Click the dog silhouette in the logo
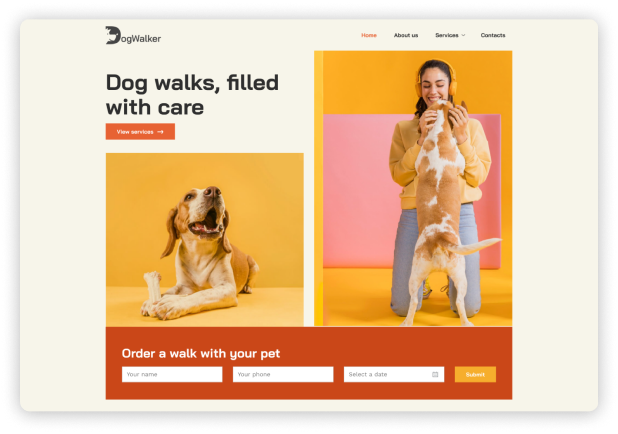The width and height of the screenshot is (618, 434). click(113, 35)
